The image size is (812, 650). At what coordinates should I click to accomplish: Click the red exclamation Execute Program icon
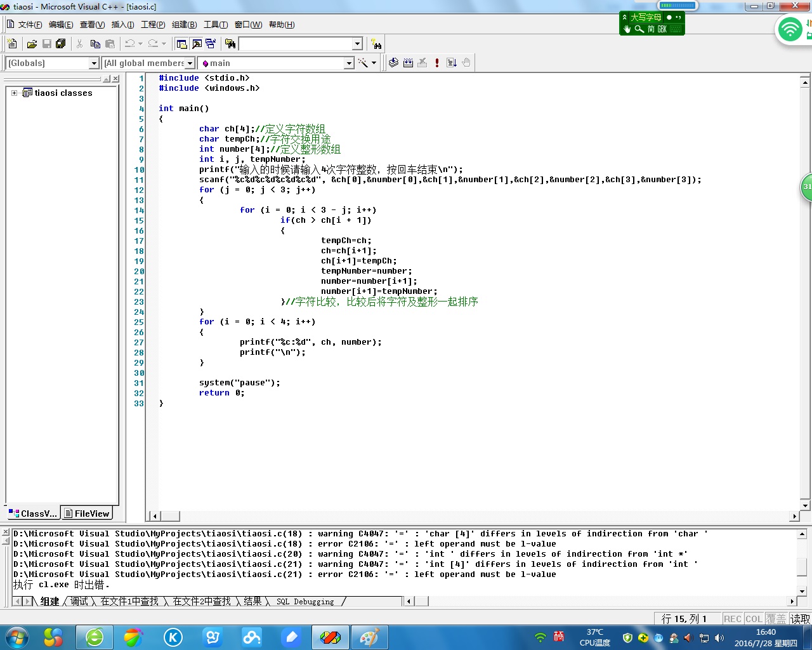(x=437, y=62)
